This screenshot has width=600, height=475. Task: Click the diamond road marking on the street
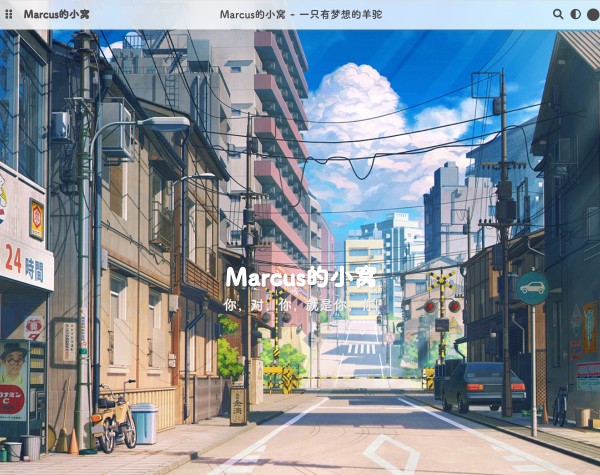point(391,453)
